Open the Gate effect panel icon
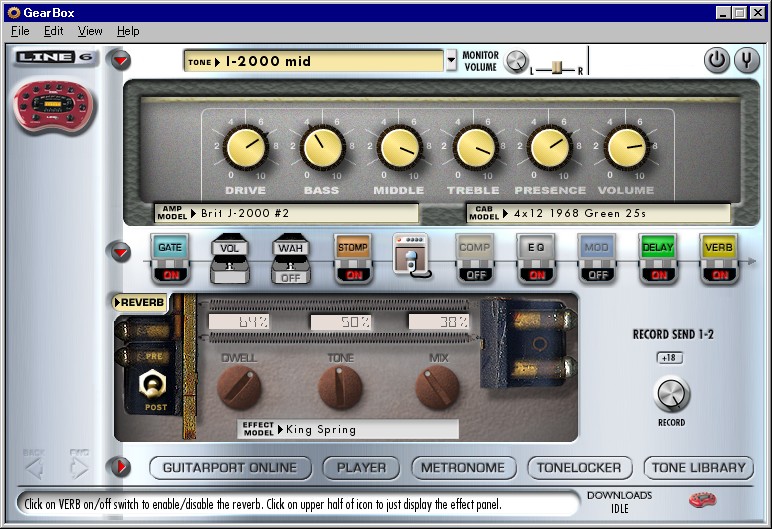This screenshot has height=529, width=772. point(170,247)
